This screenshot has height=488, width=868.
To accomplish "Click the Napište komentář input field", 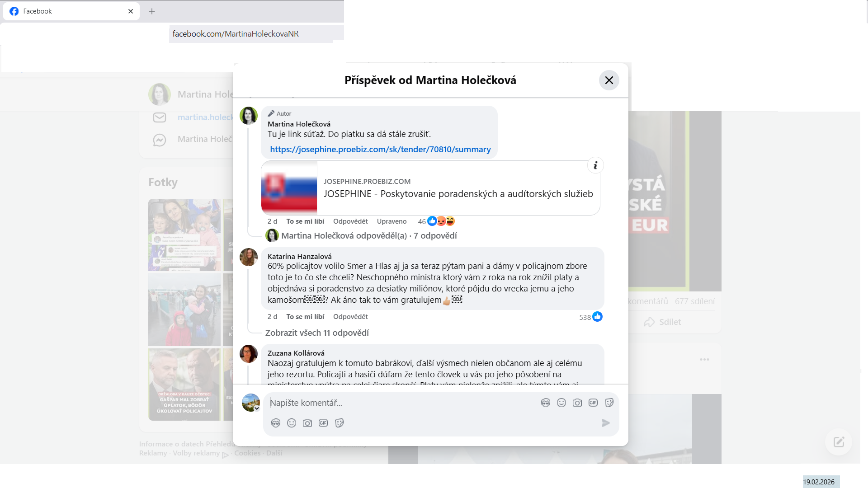I will coord(398,403).
